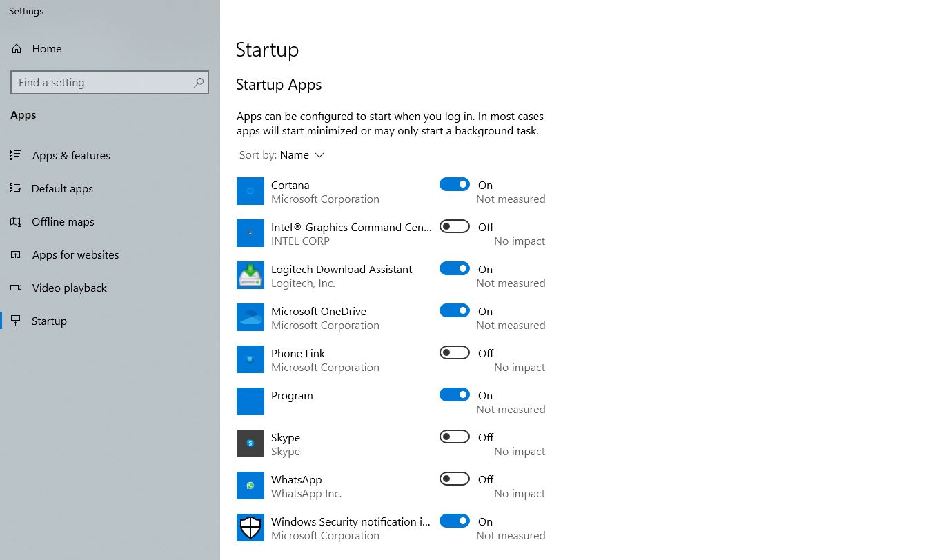Click the Apps section heading in sidebar

[23, 115]
